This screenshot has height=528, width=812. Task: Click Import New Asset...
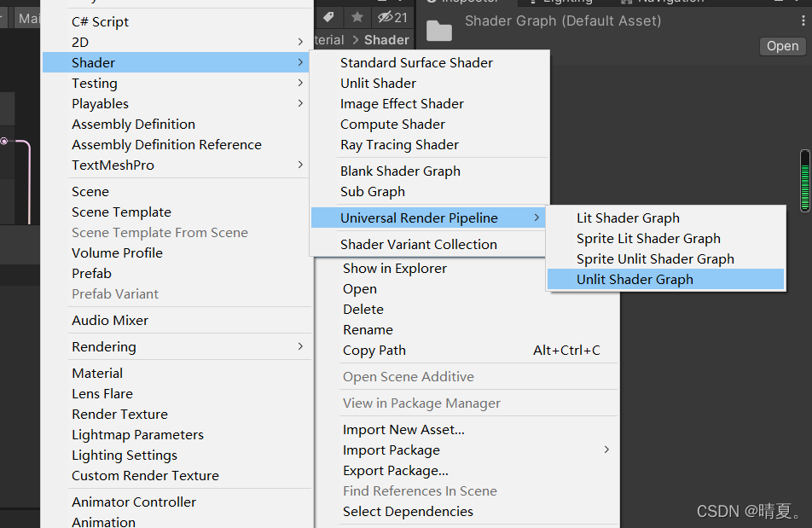point(466,430)
